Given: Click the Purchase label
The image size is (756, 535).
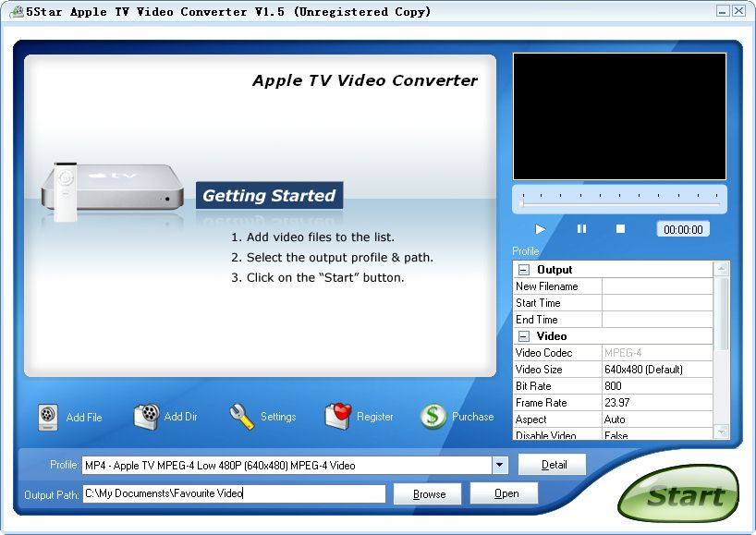Looking at the screenshot, I should pyautogui.click(x=472, y=417).
